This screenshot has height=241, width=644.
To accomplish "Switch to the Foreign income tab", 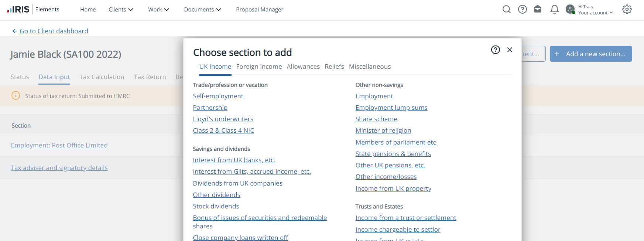I will (259, 67).
